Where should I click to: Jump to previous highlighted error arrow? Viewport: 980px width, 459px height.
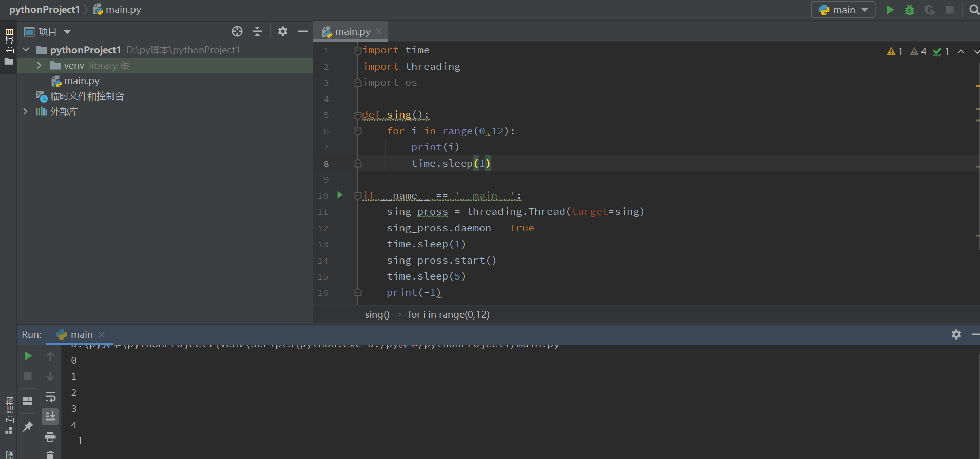coord(961,51)
